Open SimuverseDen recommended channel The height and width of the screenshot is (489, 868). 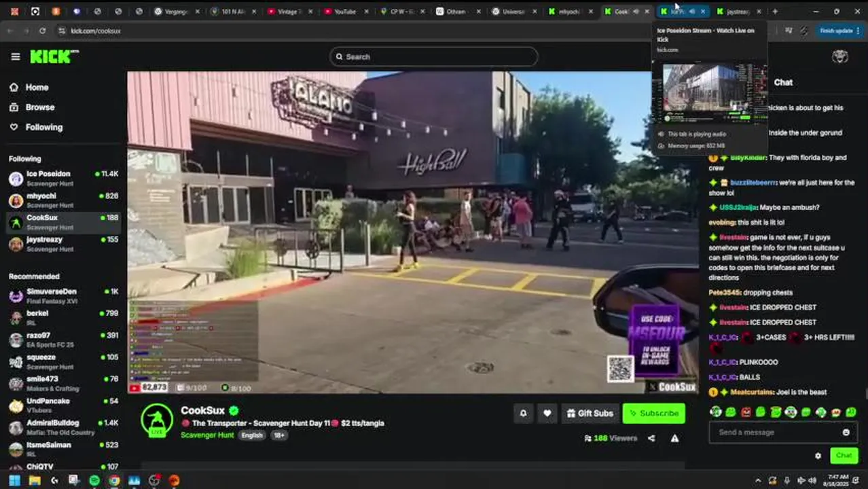pos(64,295)
